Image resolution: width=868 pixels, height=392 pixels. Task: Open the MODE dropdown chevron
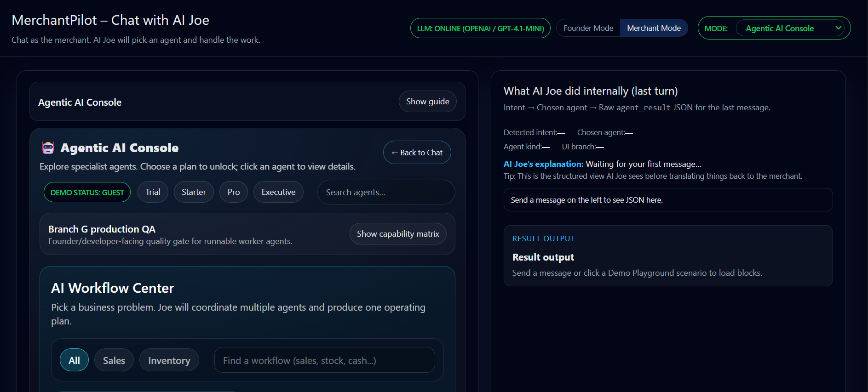838,28
